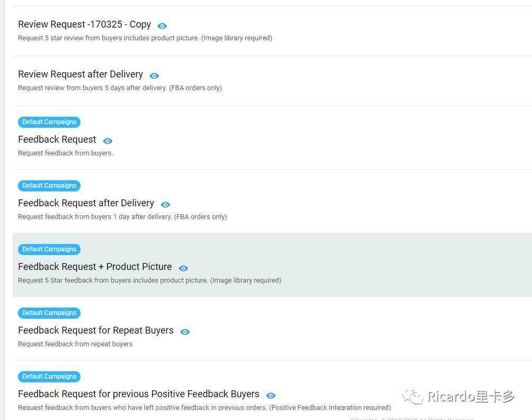Select Feedback Request after Delivery title

pos(86,203)
